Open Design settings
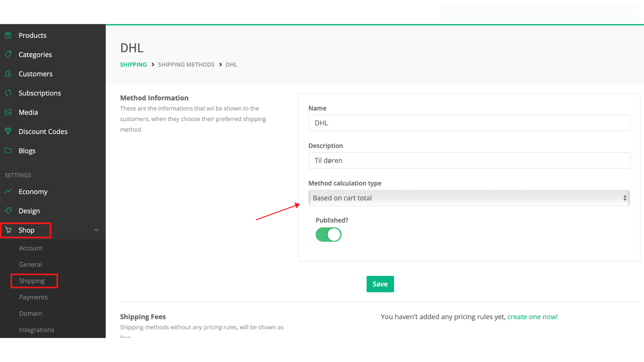Viewport: 644px width, 362px height. pyautogui.click(x=29, y=211)
